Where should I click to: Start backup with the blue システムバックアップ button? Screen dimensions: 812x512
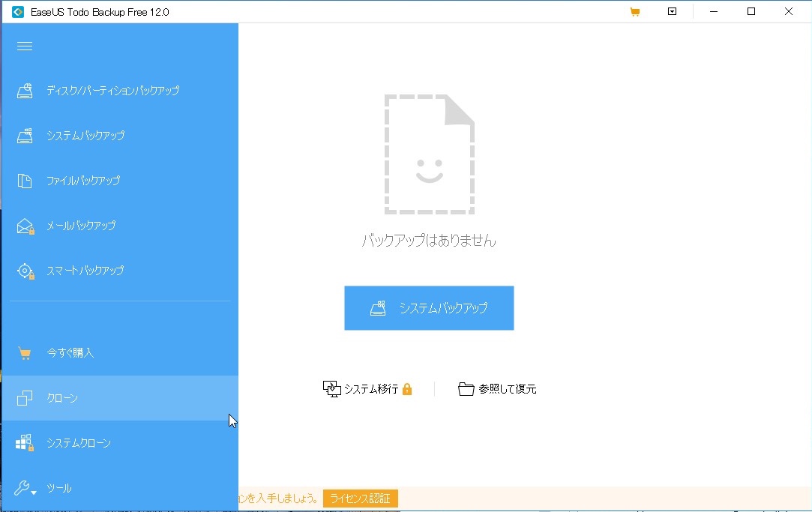click(x=430, y=308)
